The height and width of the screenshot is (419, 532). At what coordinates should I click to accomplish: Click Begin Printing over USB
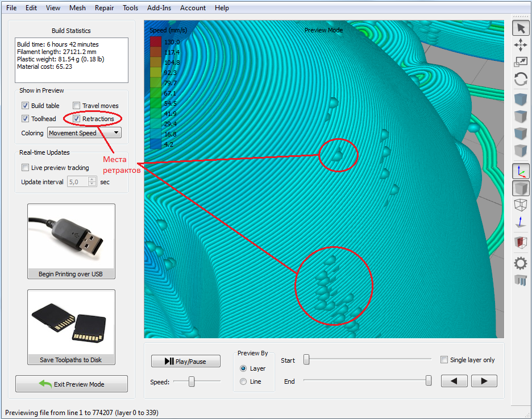71,241
